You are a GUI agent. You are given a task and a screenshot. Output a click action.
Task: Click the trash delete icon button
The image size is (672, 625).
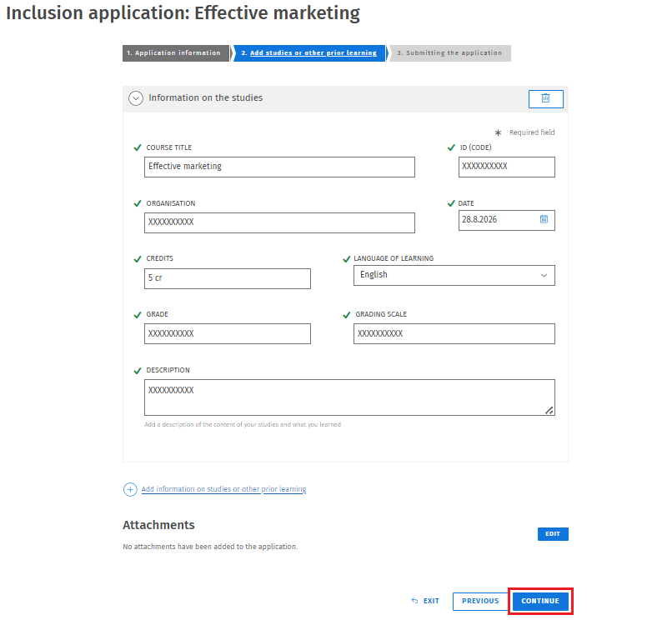[545, 99]
